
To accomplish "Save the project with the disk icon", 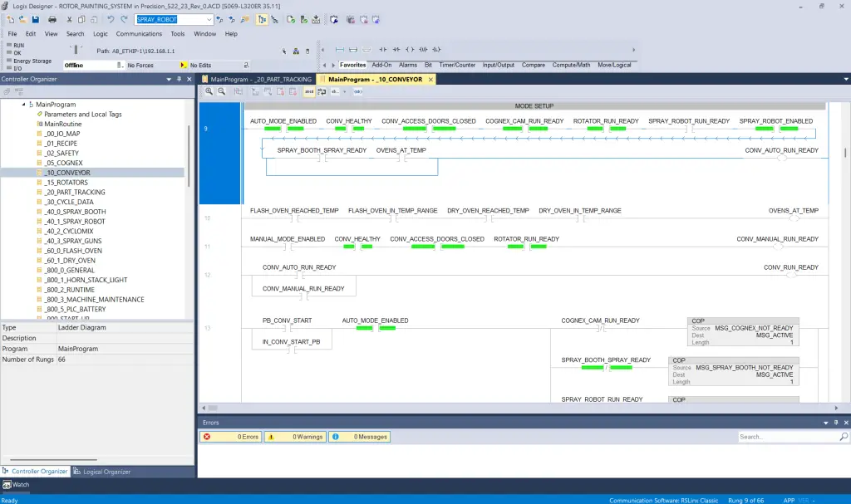I will point(35,20).
